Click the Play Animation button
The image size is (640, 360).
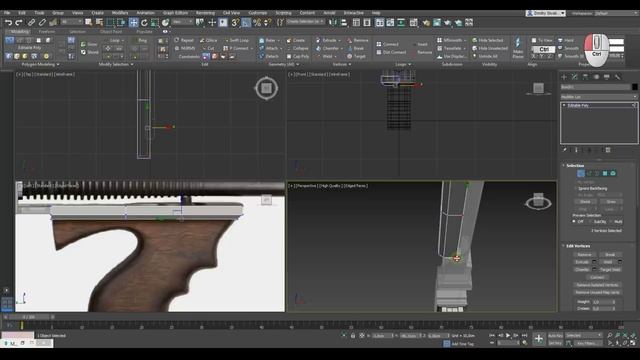point(508,336)
